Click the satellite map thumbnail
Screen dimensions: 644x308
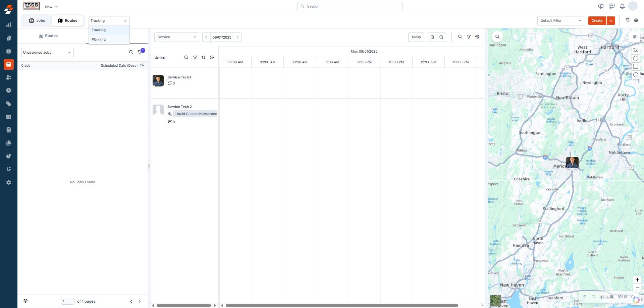coord(495,300)
